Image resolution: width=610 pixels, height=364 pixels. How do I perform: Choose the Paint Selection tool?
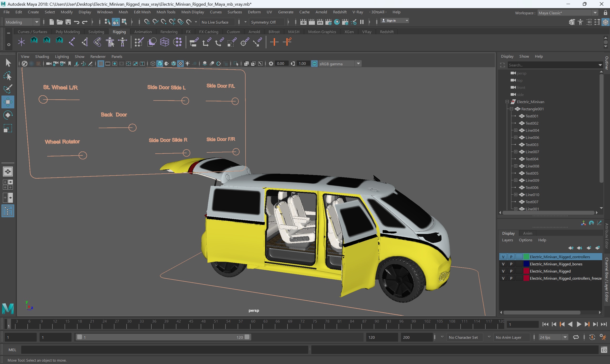[x=8, y=89]
